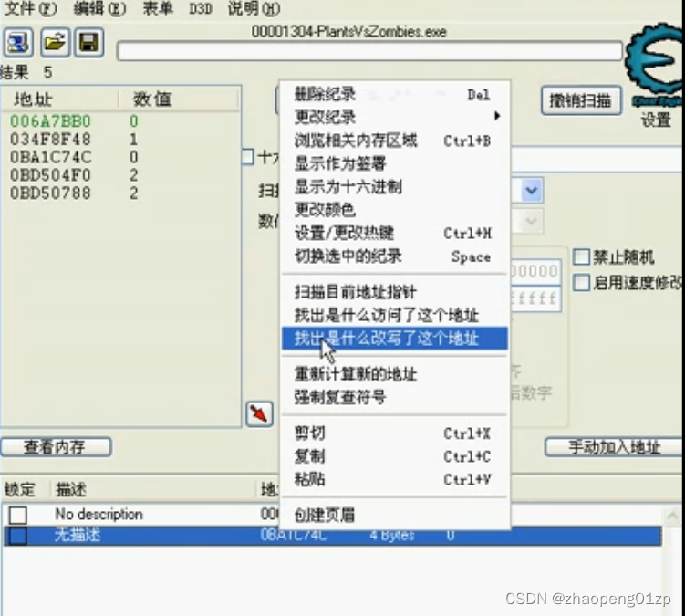Expand the 更改纪录 submenu

(395, 117)
